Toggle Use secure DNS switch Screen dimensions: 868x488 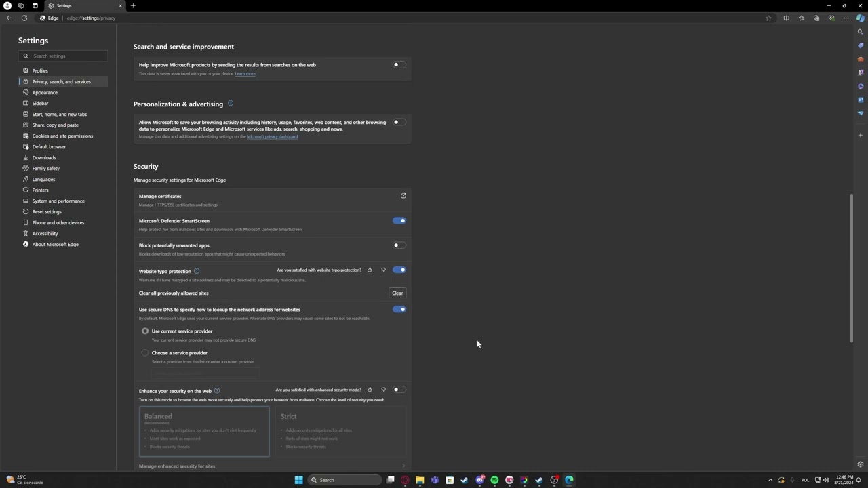[x=399, y=310]
